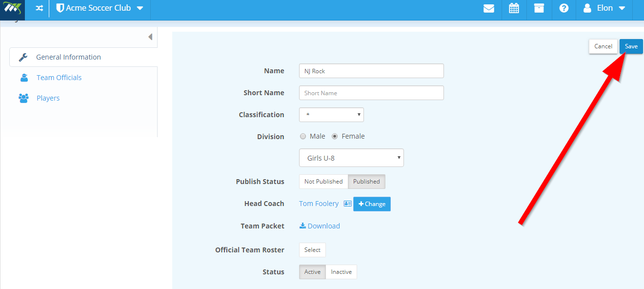Click the Players group icon
The width and height of the screenshot is (644, 289).
(x=23, y=98)
